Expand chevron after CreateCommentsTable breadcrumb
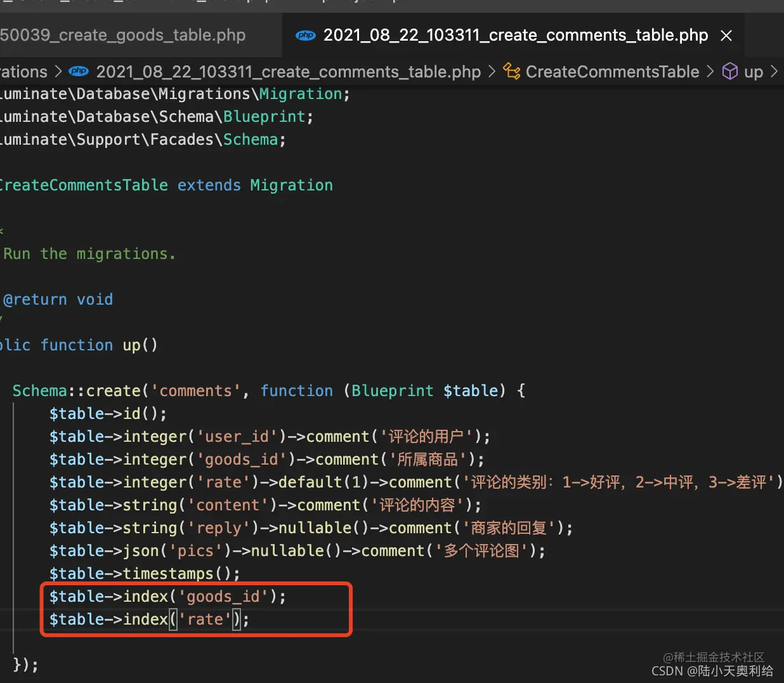 coord(710,72)
